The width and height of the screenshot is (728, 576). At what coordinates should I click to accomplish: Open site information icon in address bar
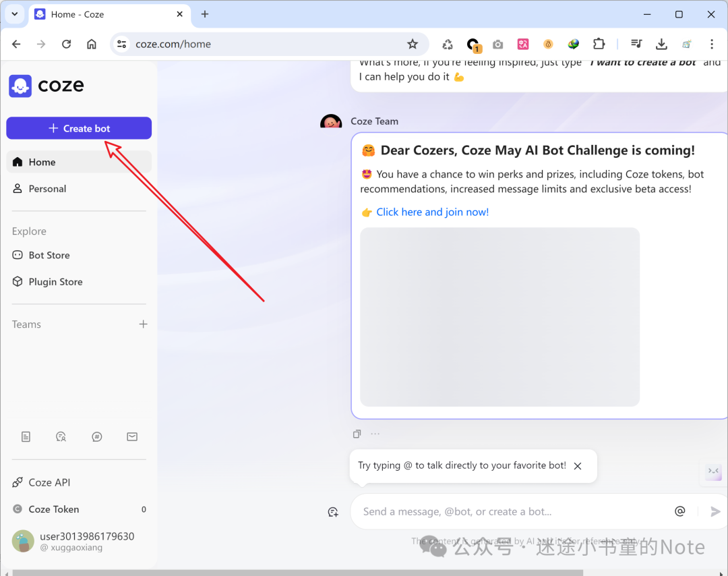pos(121,44)
